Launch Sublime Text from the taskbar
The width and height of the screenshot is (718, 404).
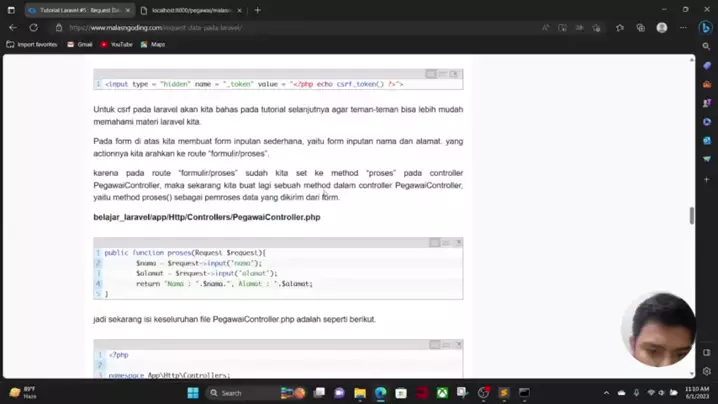click(504, 393)
